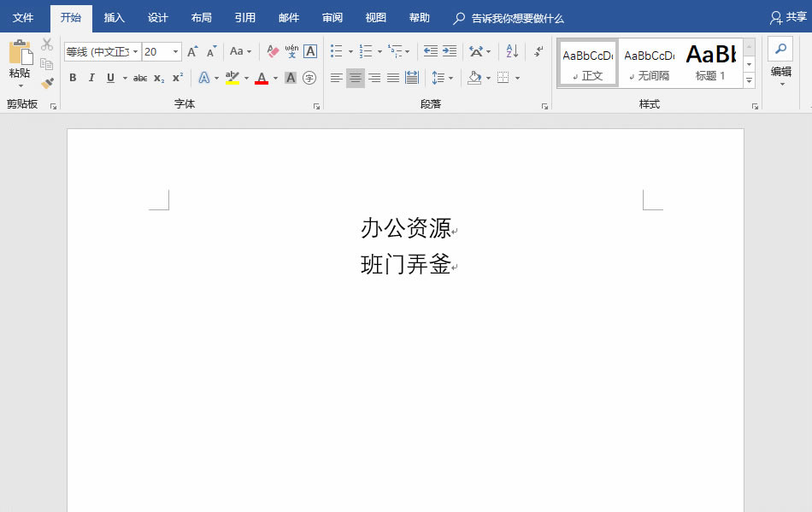
Task: Switch to the 插入 tab
Action: [x=114, y=18]
